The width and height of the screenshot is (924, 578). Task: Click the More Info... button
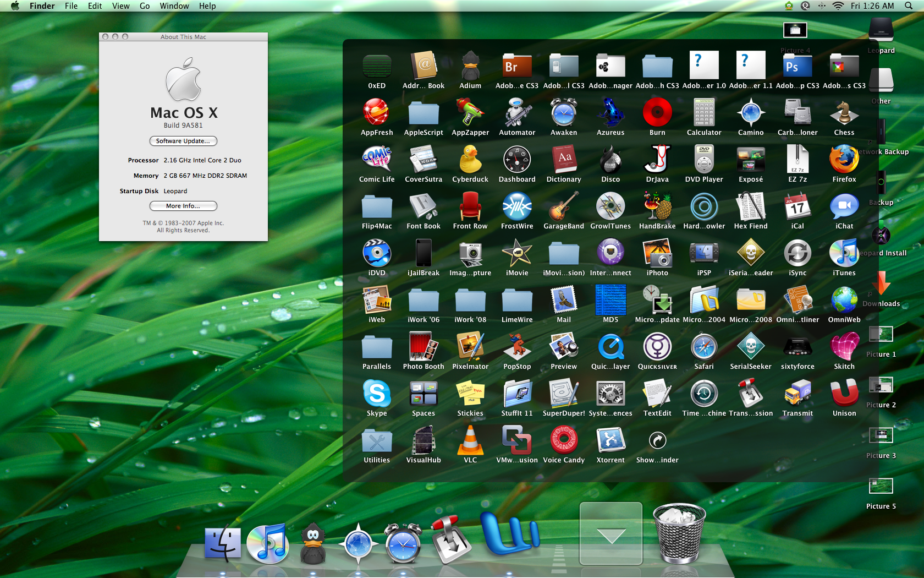[183, 206]
